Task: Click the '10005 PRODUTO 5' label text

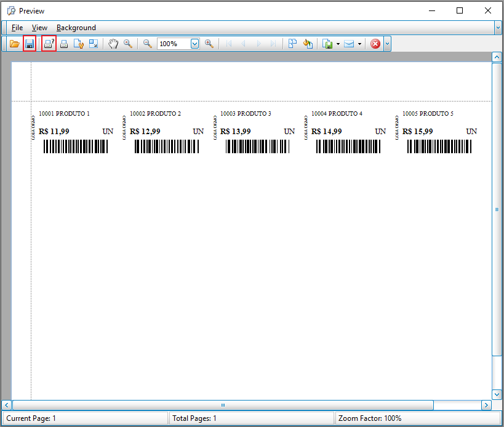Action: pos(428,113)
